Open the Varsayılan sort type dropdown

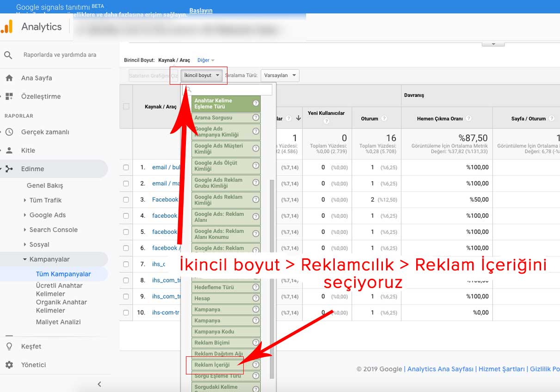tap(280, 75)
